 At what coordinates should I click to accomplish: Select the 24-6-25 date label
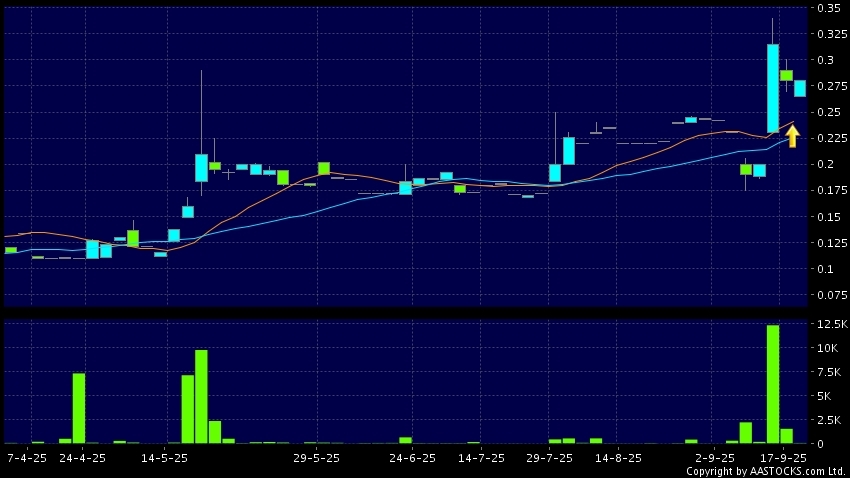pos(413,458)
